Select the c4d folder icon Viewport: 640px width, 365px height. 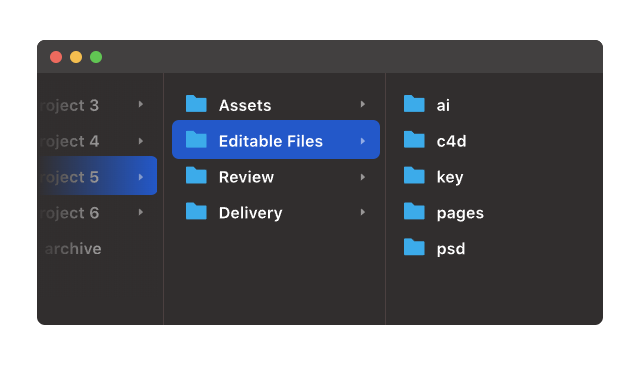coord(414,140)
